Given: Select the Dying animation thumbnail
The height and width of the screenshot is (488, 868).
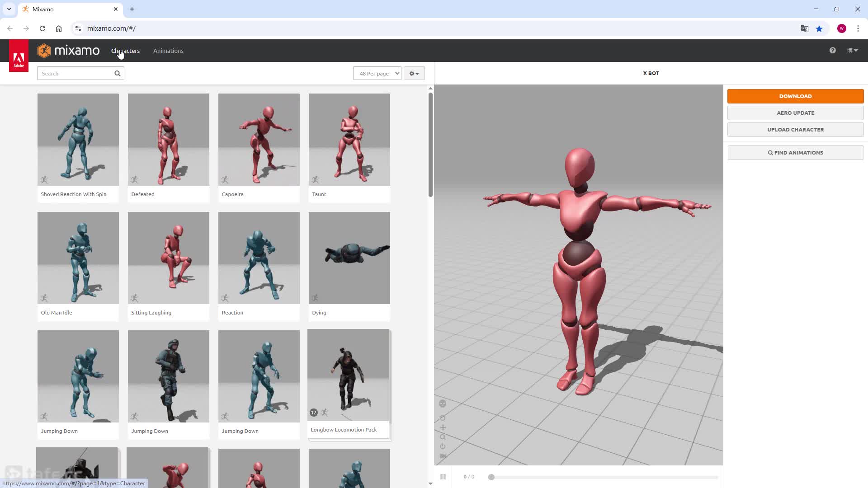Looking at the screenshot, I should 349,258.
